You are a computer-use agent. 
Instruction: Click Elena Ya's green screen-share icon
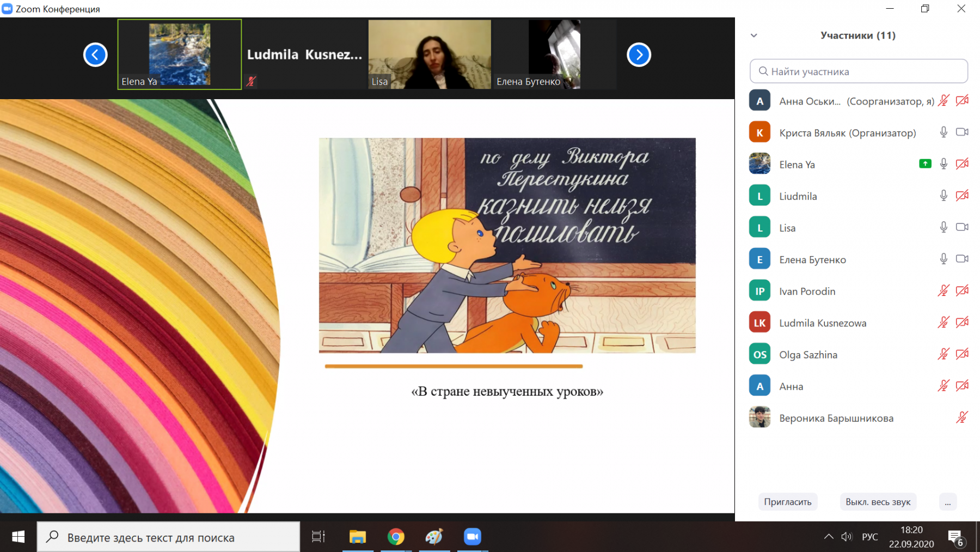click(925, 164)
